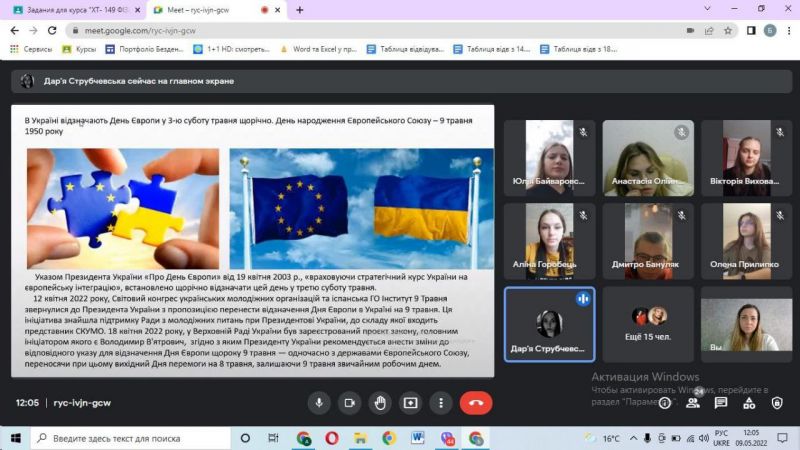Select Анастасія Олійник video tile
The width and height of the screenshot is (800, 450).
(x=648, y=158)
